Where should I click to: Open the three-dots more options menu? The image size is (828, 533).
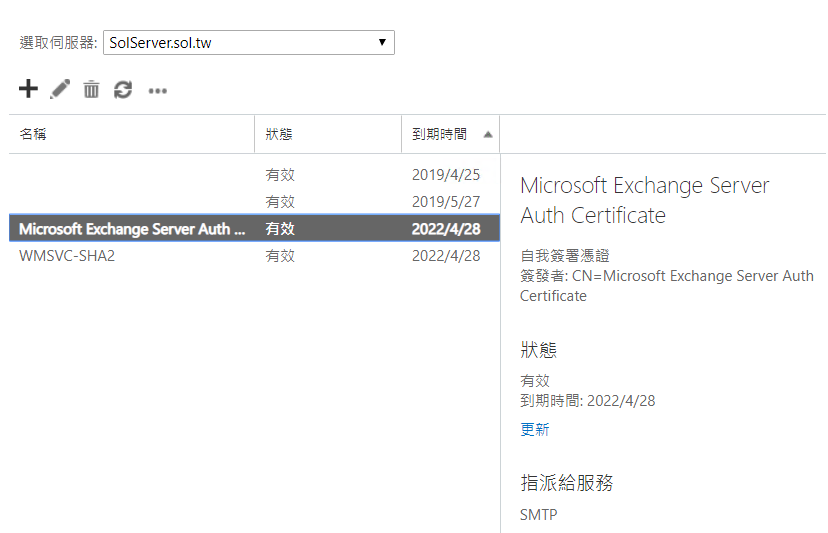coord(157,91)
